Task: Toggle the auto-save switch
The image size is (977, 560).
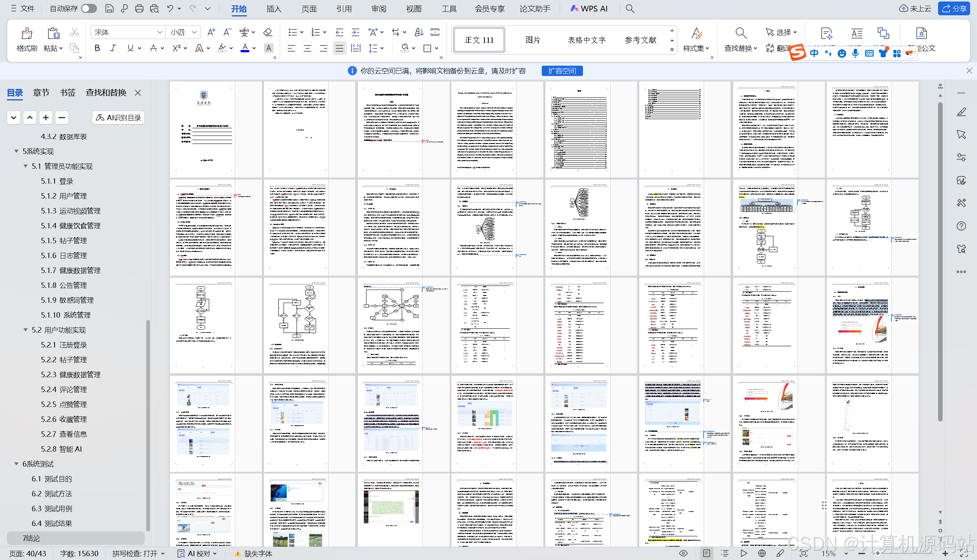Action: coord(89,8)
